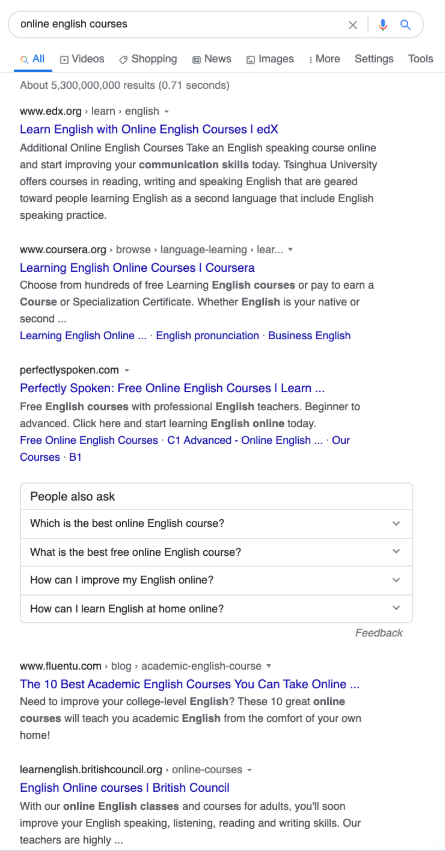
Task: Expand 'What is the best free online English course?'
Action: tap(216, 552)
